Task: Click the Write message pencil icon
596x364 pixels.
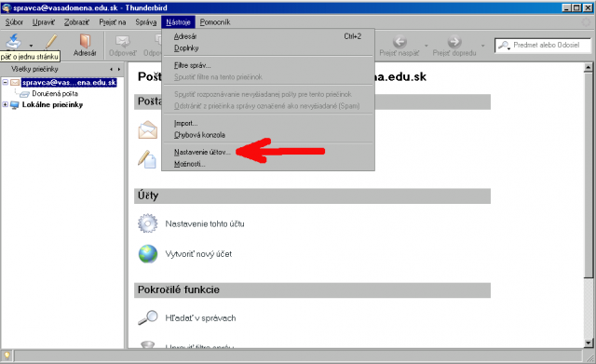Action: (x=51, y=41)
